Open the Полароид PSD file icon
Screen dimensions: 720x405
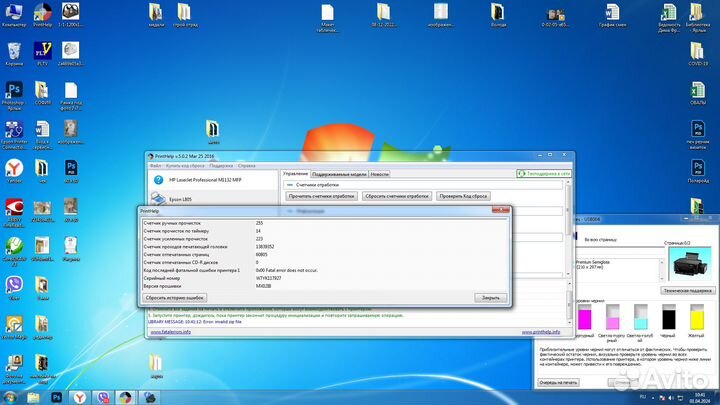click(698, 171)
